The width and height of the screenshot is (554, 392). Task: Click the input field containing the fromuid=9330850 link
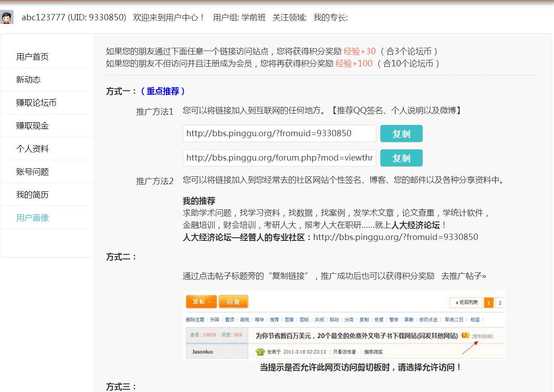(279, 134)
